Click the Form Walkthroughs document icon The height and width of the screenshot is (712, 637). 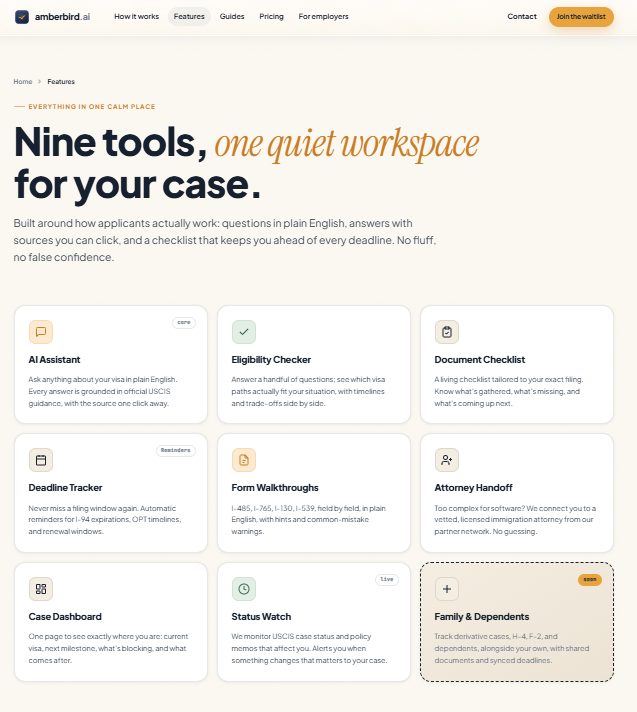click(244, 460)
